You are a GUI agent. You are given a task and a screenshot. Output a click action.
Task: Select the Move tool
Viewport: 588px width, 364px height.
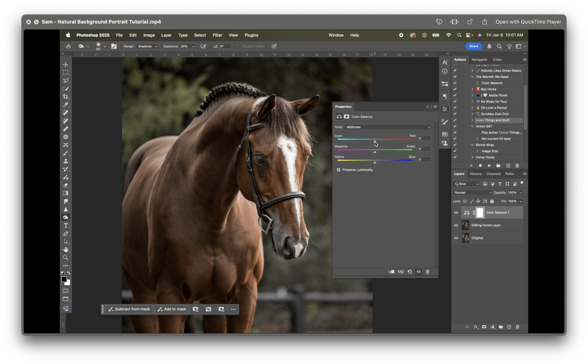click(66, 64)
